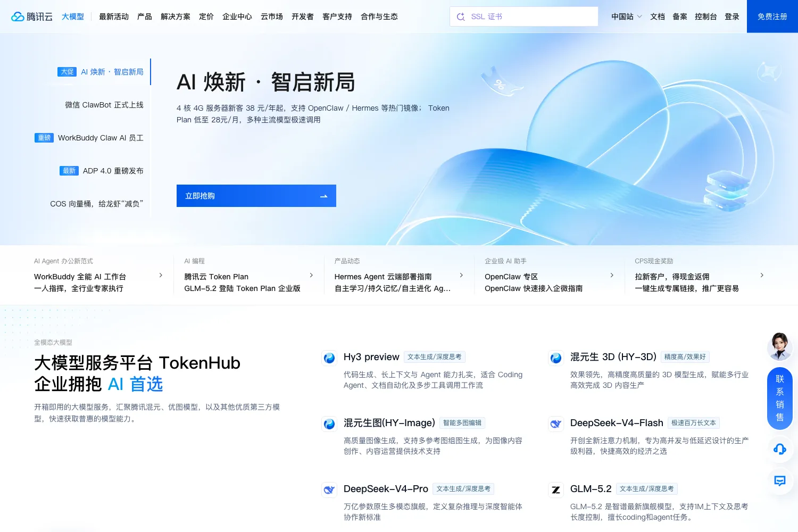Expand WorkBuddy 全能 AI 工作台 chevron
This screenshot has height=532, width=798.
161,275
